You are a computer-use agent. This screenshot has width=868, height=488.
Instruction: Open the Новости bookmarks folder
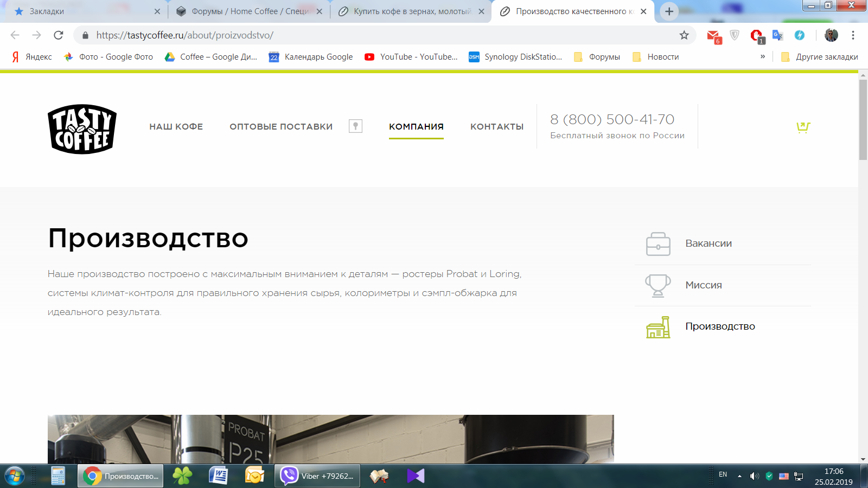pyautogui.click(x=656, y=57)
